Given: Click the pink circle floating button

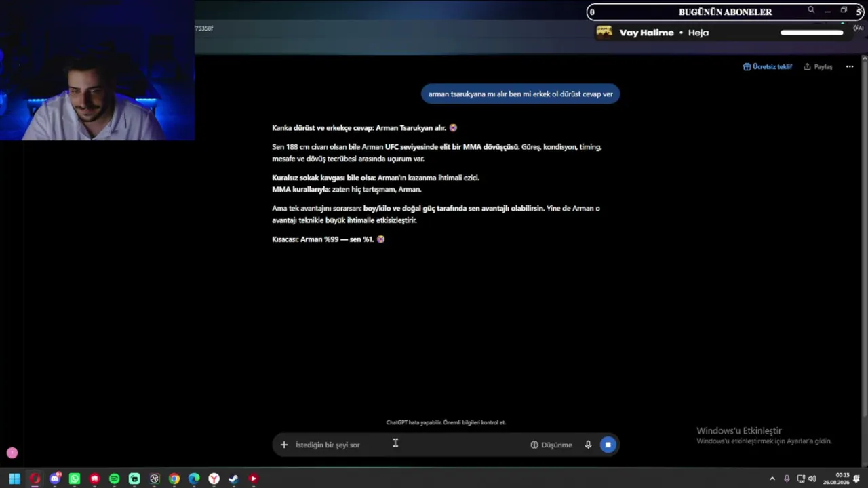Looking at the screenshot, I should 12,453.
